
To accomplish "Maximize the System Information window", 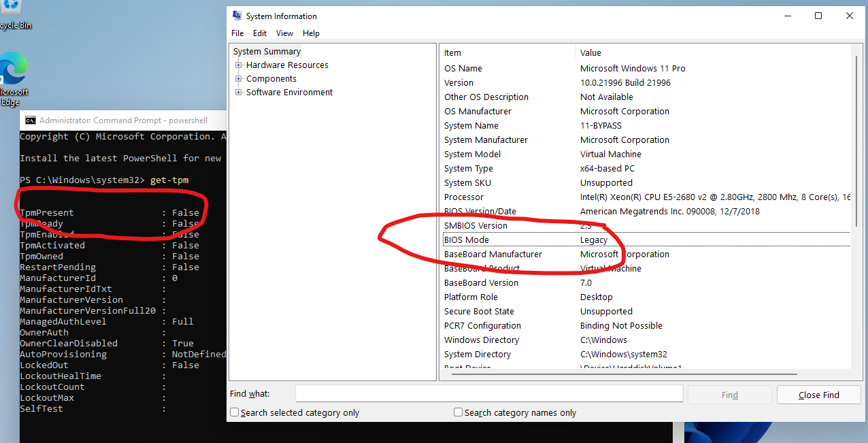I will click(818, 16).
